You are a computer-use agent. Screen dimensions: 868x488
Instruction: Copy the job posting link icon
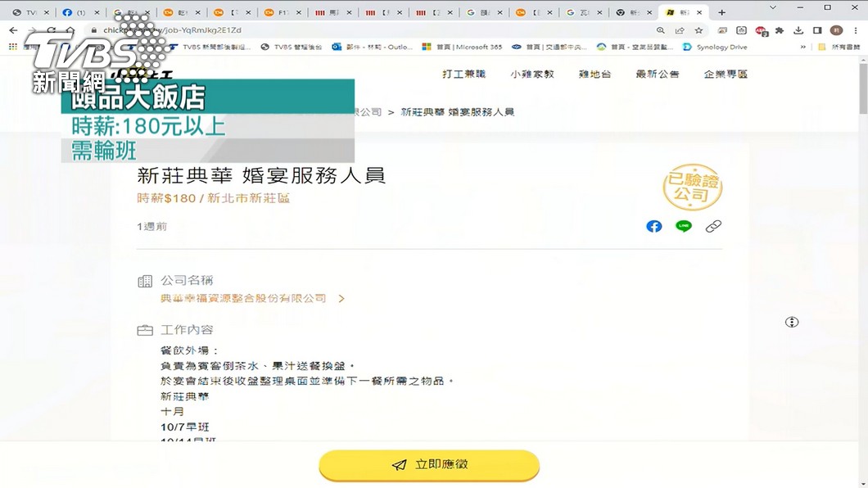(x=713, y=226)
